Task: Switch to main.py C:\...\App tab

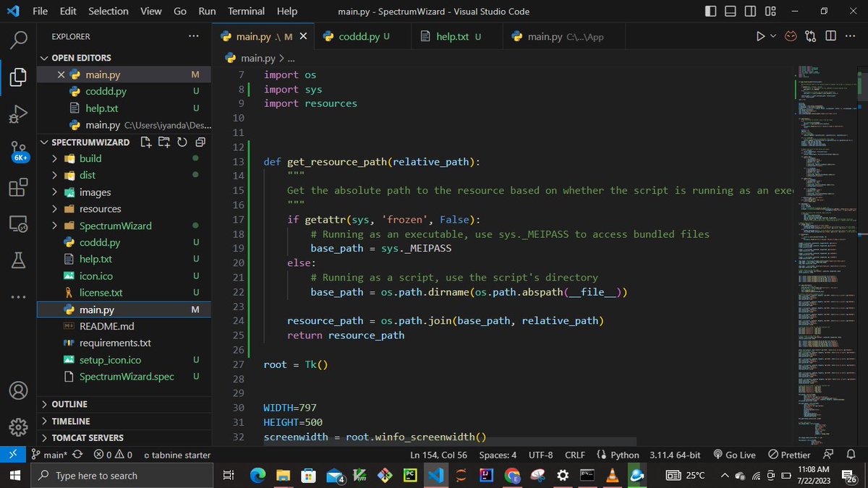Action: 565,36
